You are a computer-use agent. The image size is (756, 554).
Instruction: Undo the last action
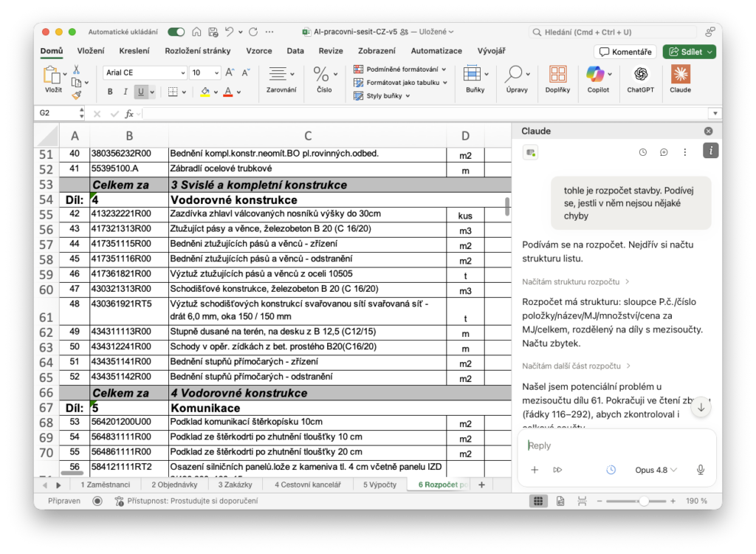point(230,32)
